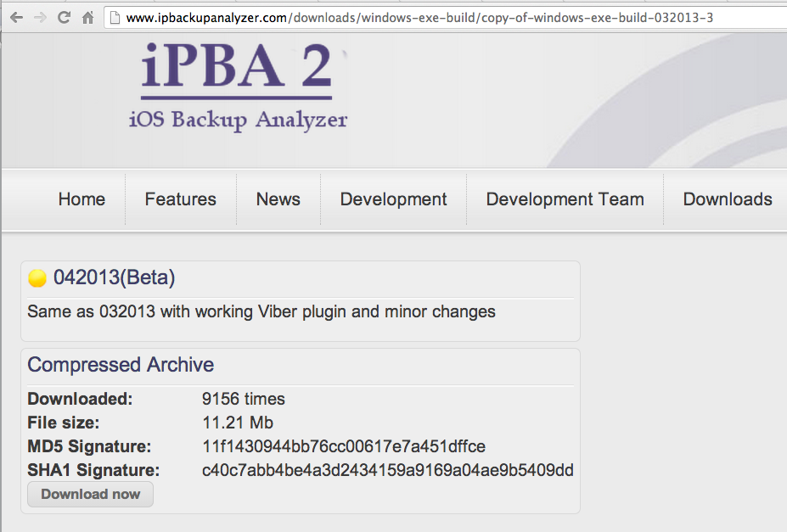Image resolution: width=787 pixels, height=532 pixels.
Task: Click the 'File size:' label
Action: tap(63, 423)
